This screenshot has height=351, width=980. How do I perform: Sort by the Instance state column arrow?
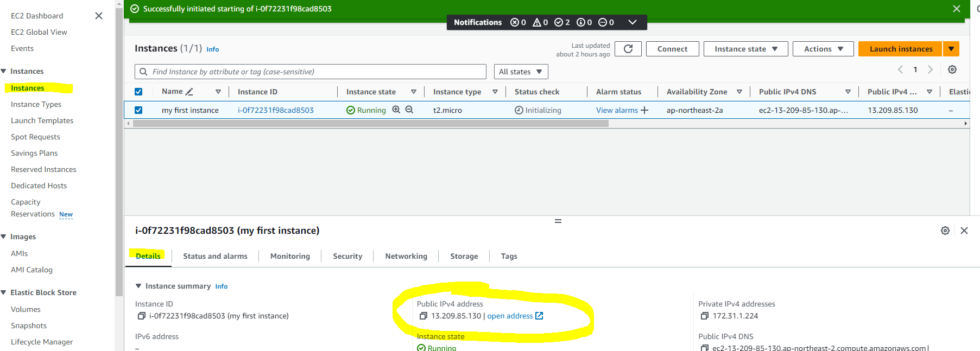tap(414, 92)
